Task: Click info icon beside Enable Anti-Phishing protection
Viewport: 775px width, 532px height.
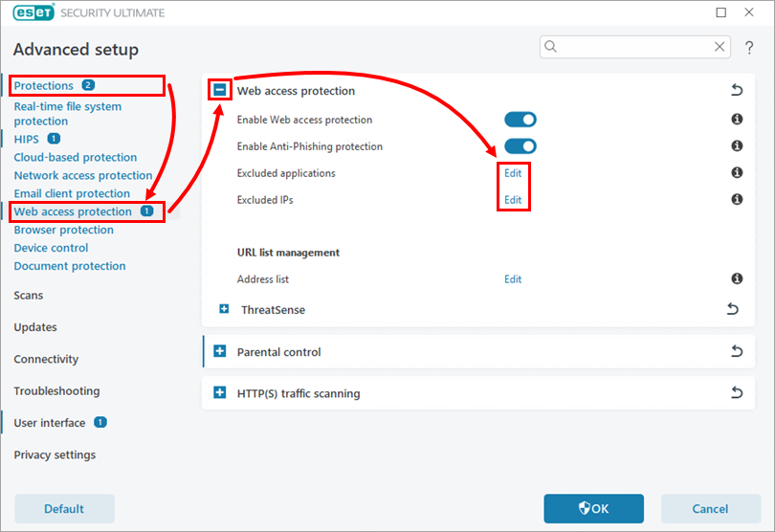Action: click(x=737, y=146)
